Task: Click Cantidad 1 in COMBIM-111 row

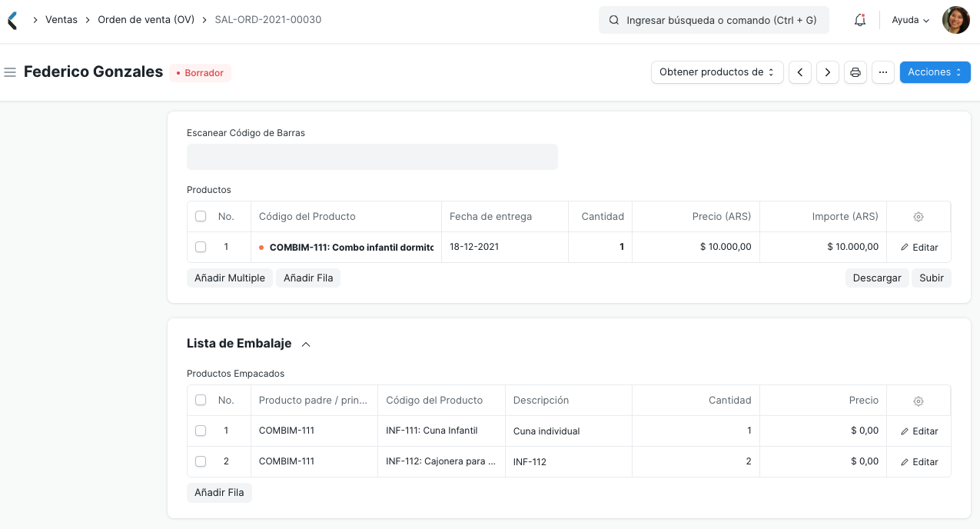Action: point(600,248)
